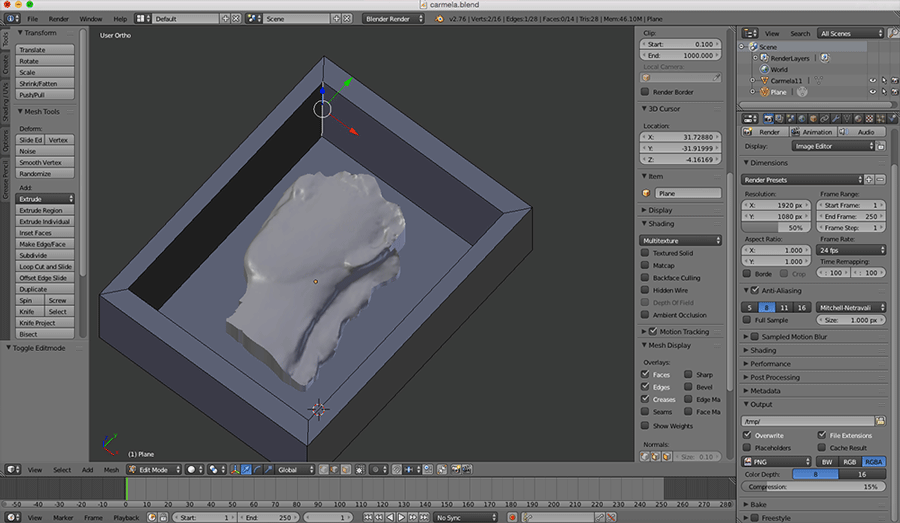This screenshot has width=900, height=523.
Task: Open the Search menu in outliner
Action: (800, 33)
